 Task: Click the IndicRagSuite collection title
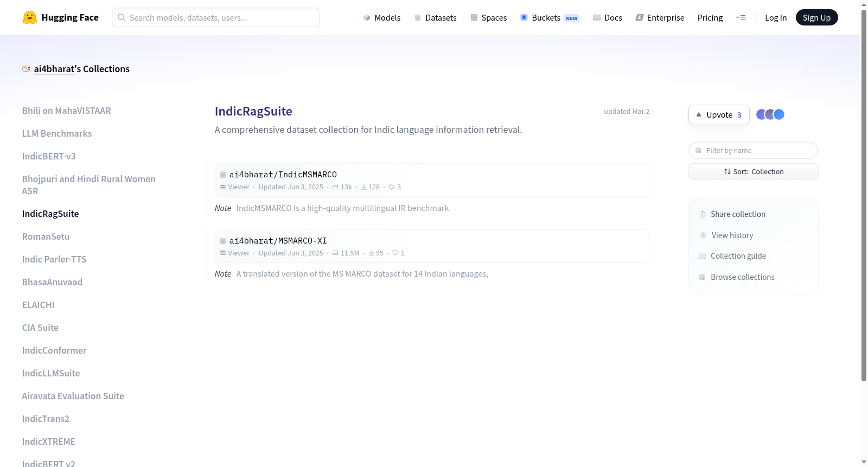click(x=253, y=111)
